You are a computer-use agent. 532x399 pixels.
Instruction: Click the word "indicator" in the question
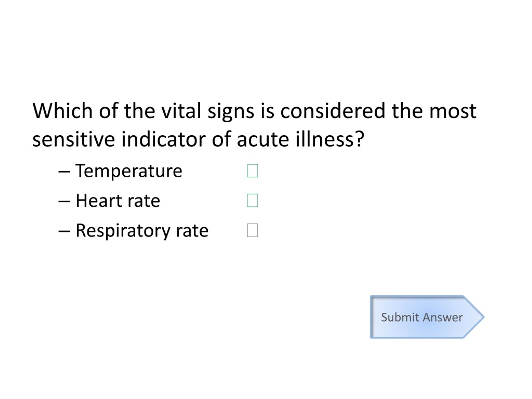[x=164, y=139]
